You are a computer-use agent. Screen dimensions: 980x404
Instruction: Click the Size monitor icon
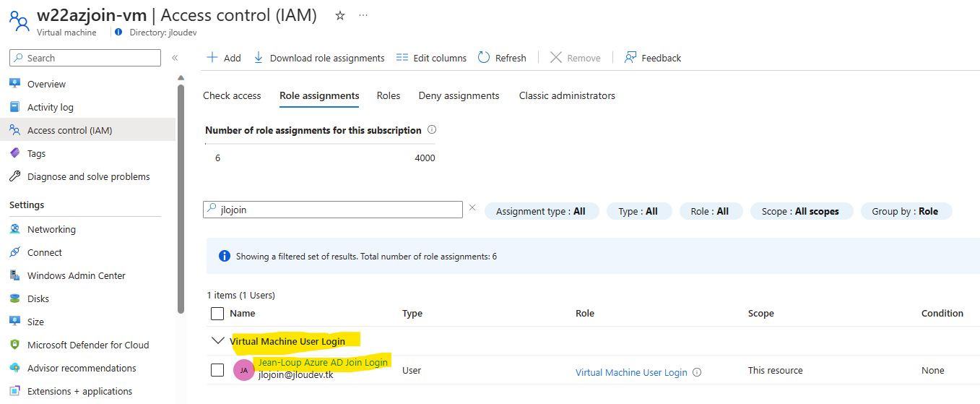(x=14, y=322)
